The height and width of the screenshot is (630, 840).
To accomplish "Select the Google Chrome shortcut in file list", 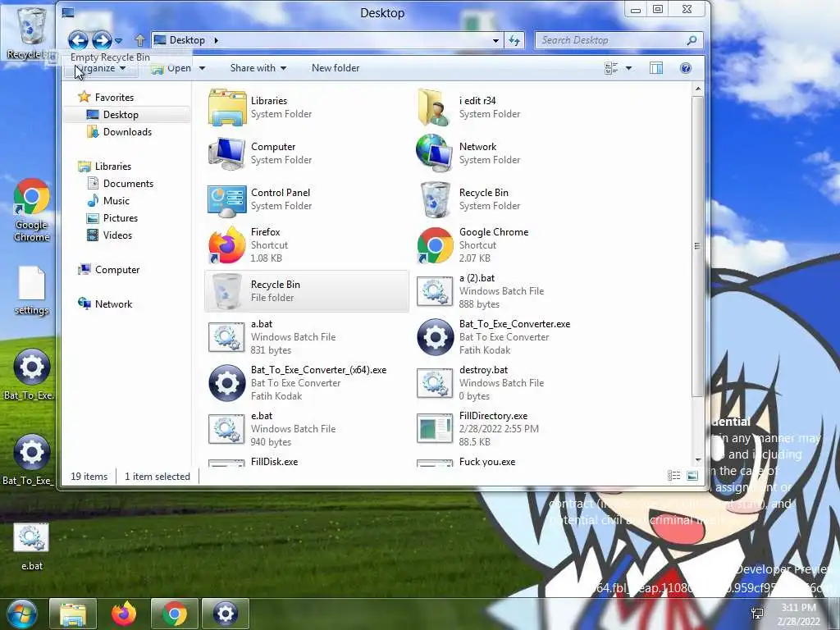I will (x=514, y=244).
